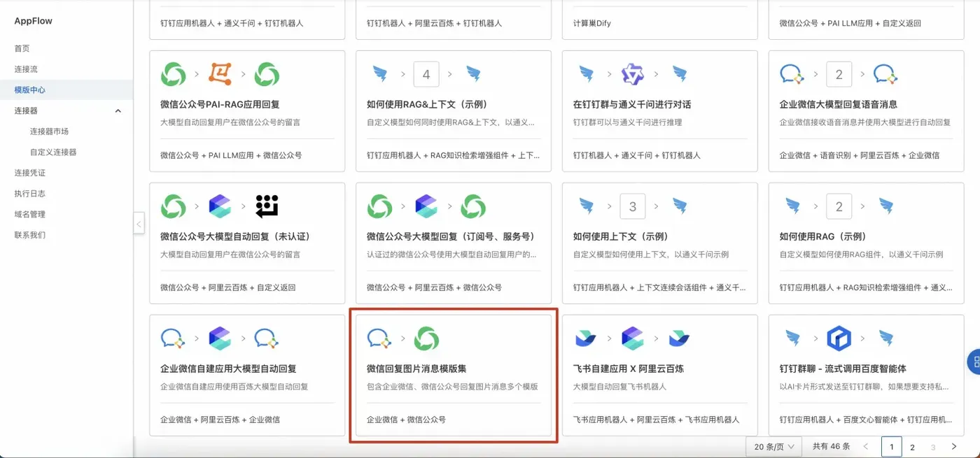Open 连接凭证 in the sidebar
980x458 pixels.
(30, 173)
